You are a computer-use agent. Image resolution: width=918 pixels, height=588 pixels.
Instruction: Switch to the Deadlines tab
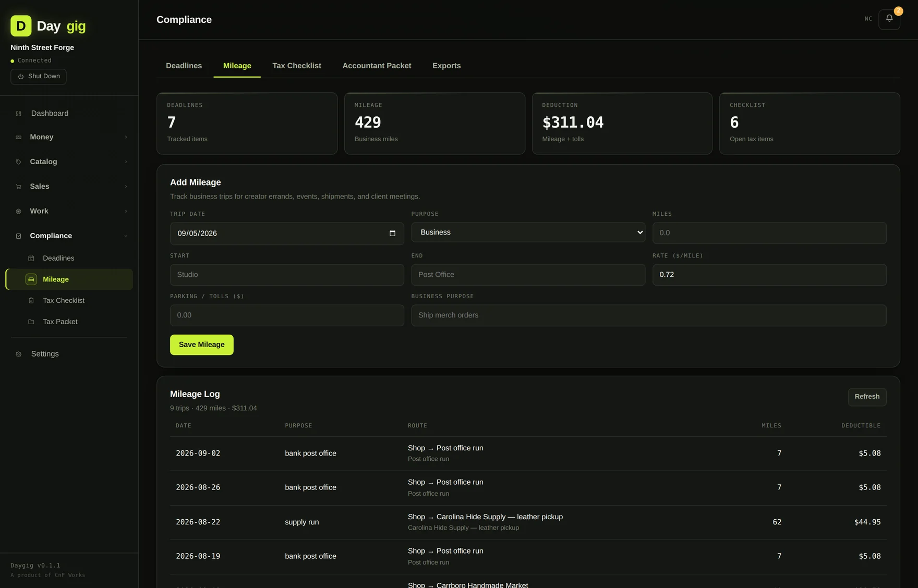coord(184,66)
